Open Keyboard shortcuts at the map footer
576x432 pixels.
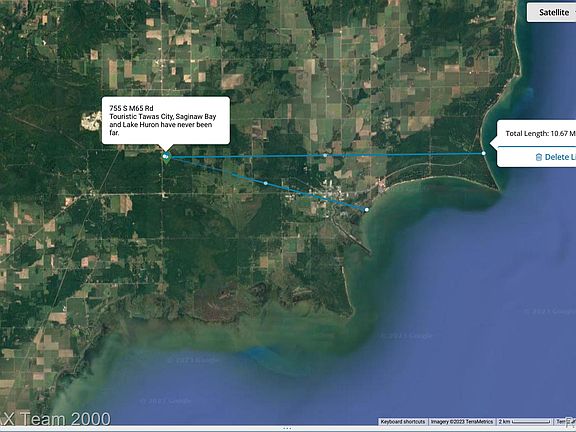click(x=403, y=422)
